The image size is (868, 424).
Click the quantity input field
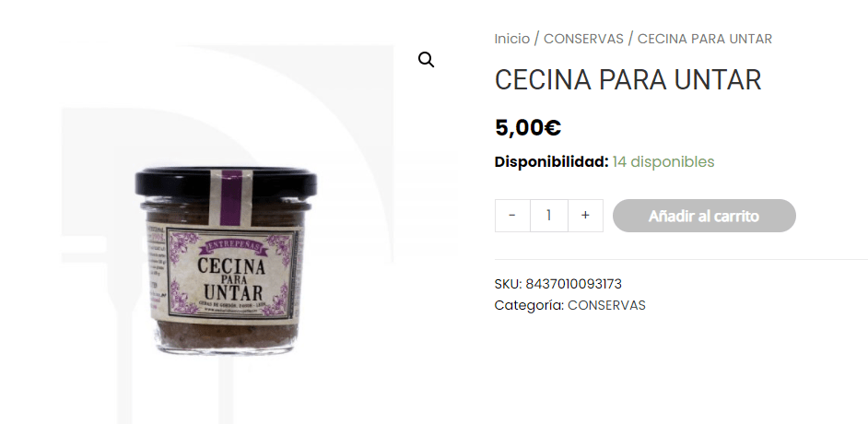(x=548, y=216)
